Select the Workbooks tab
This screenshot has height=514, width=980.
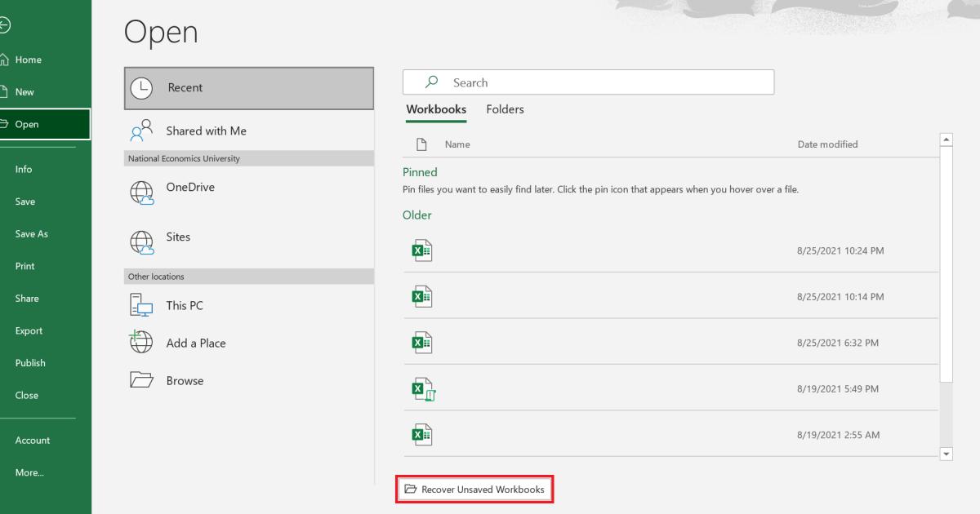(x=436, y=109)
